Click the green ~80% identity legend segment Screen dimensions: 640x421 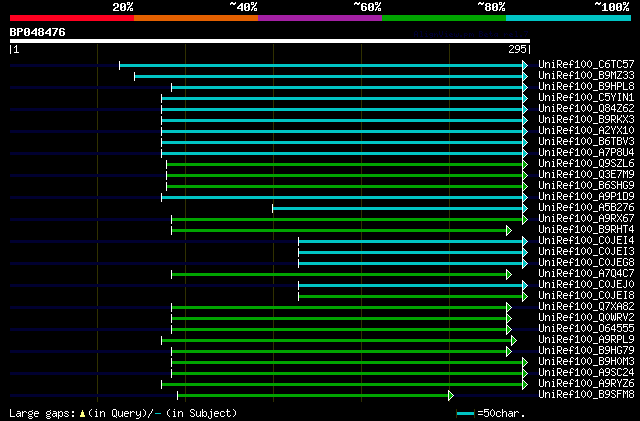pyautogui.click(x=444, y=18)
